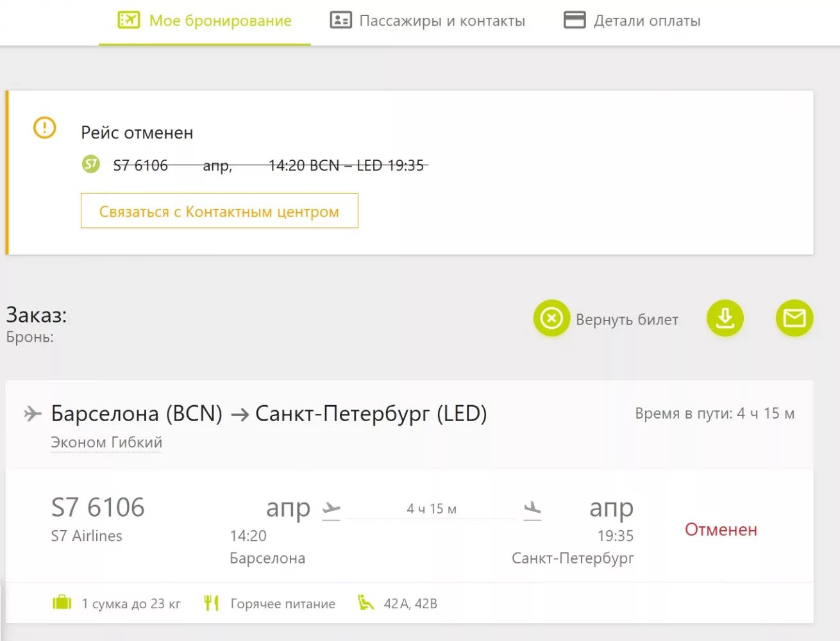
Task: Click the Вернуть билет label
Action: point(627,319)
